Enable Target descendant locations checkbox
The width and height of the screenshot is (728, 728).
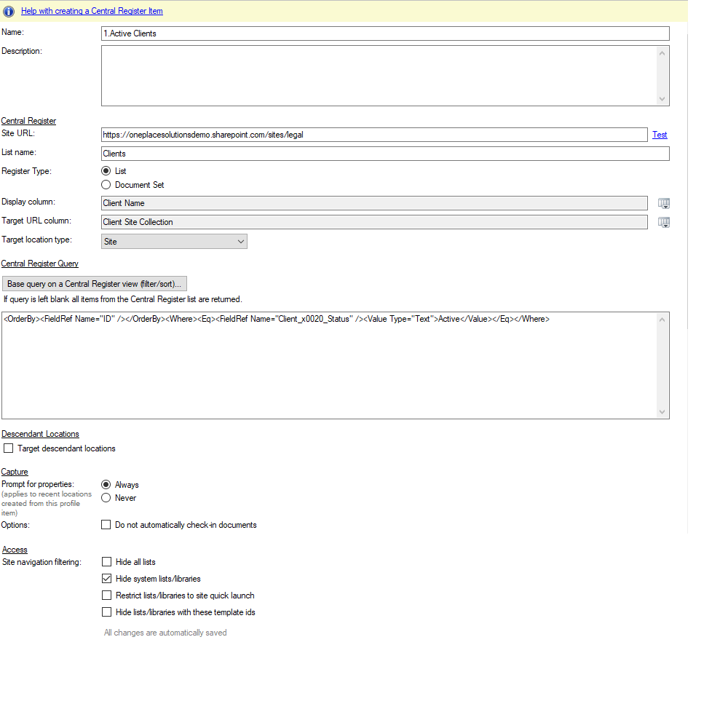pyautogui.click(x=9, y=448)
